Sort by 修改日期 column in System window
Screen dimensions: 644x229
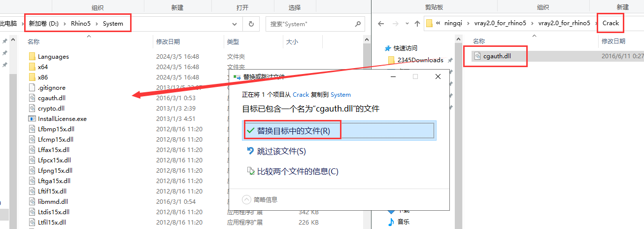pyautogui.click(x=168, y=42)
